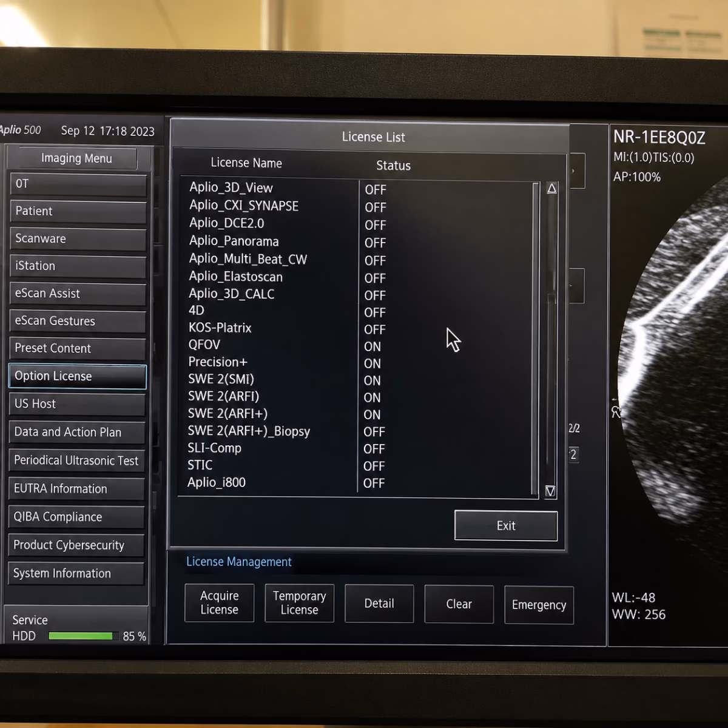Click ON status of QFOV

click(x=372, y=346)
